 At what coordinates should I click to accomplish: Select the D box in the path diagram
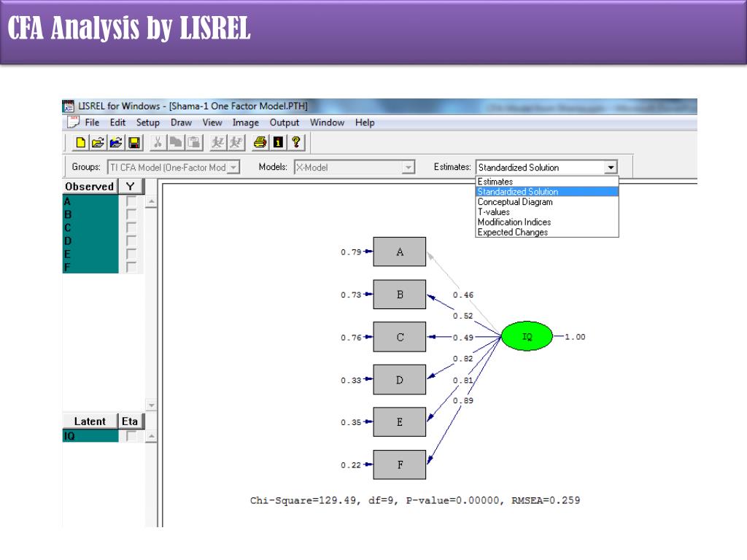(x=399, y=379)
